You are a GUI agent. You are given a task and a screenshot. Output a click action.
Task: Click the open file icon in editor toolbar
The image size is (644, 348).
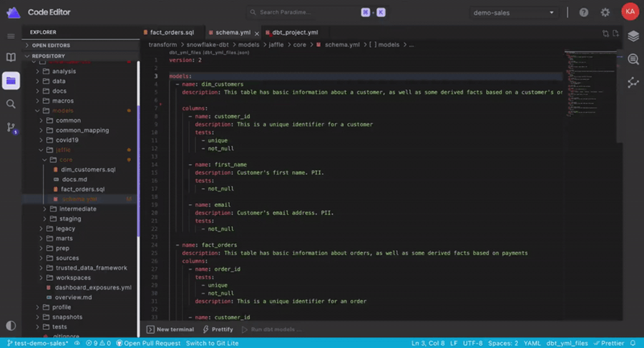pyautogui.click(x=616, y=33)
